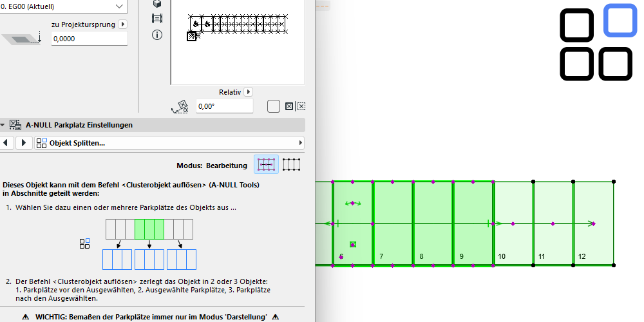Open the Relativ arrow popup

click(x=249, y=92)
